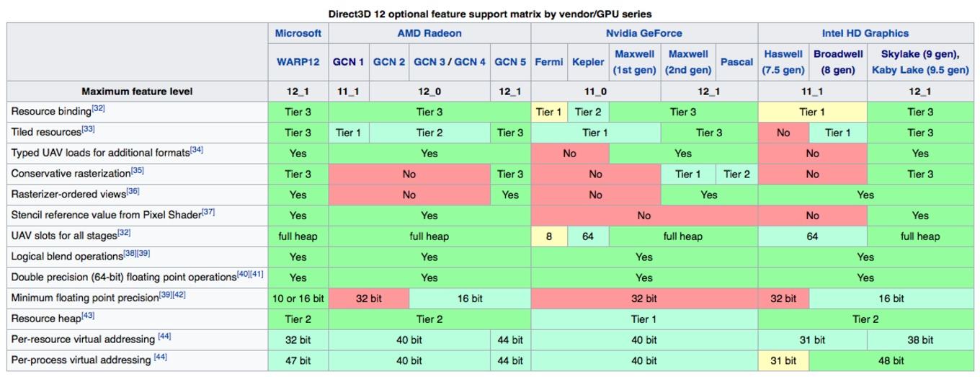Follow the GCN 3 link
The height and width of the screenshot is (377, 980).
click(x=430, y=62)
